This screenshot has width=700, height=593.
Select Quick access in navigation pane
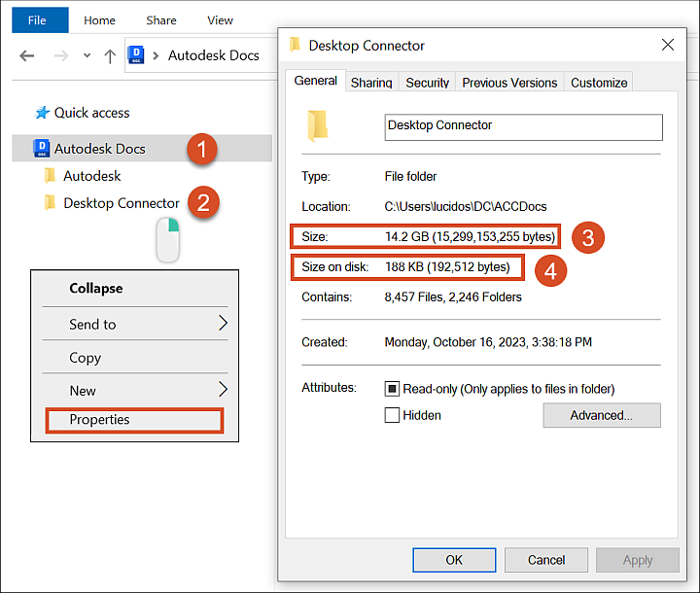91,113
